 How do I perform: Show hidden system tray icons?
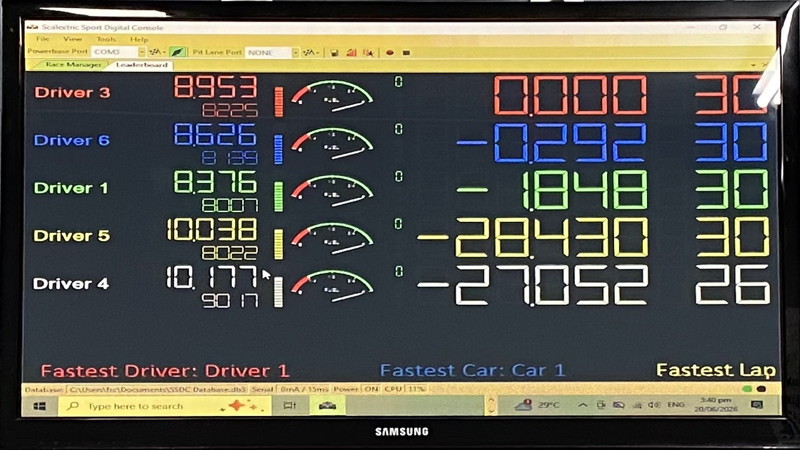pos(582,405)
